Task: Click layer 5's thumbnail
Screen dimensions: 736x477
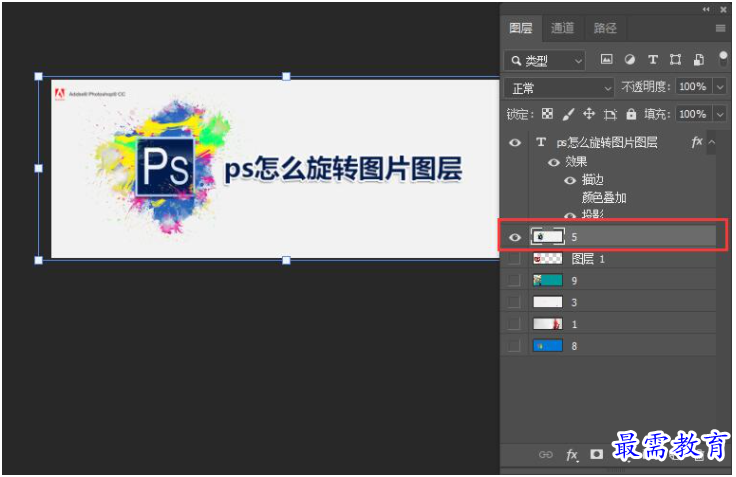Action: (547, 237)
